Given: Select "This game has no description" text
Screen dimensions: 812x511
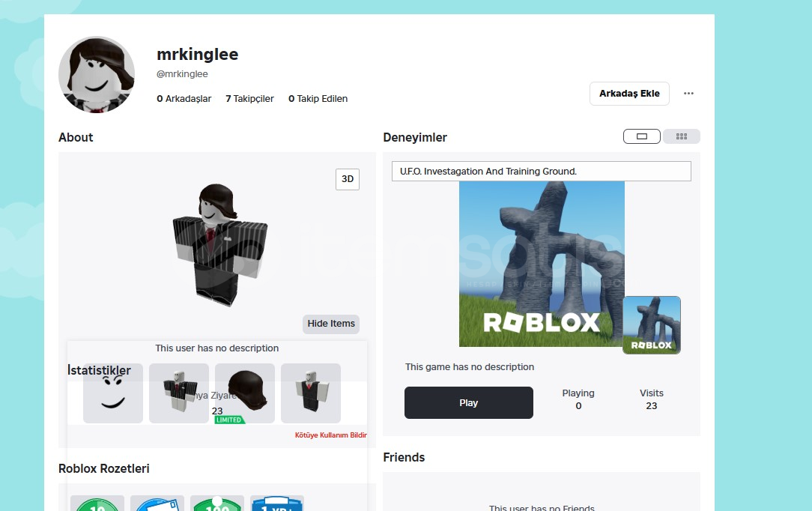Looking at the screenshot, I should point(470,367).
